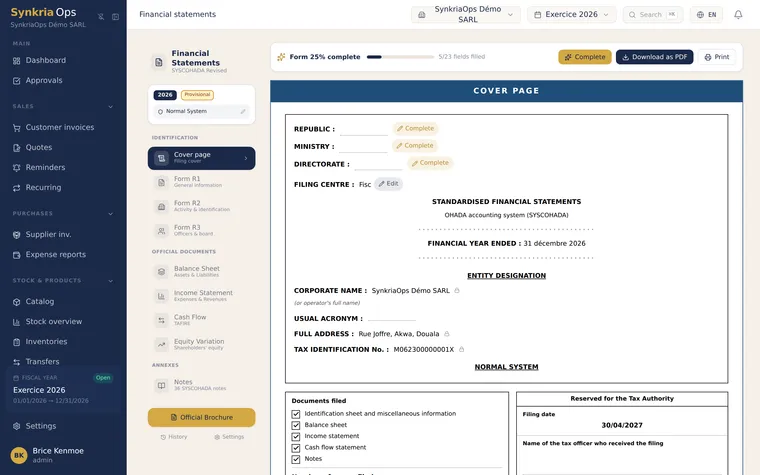This screenshot has width=760, height=475.
Task: Open the Exercice 2026 fiscal year card
Action: (x=63, y=389)
